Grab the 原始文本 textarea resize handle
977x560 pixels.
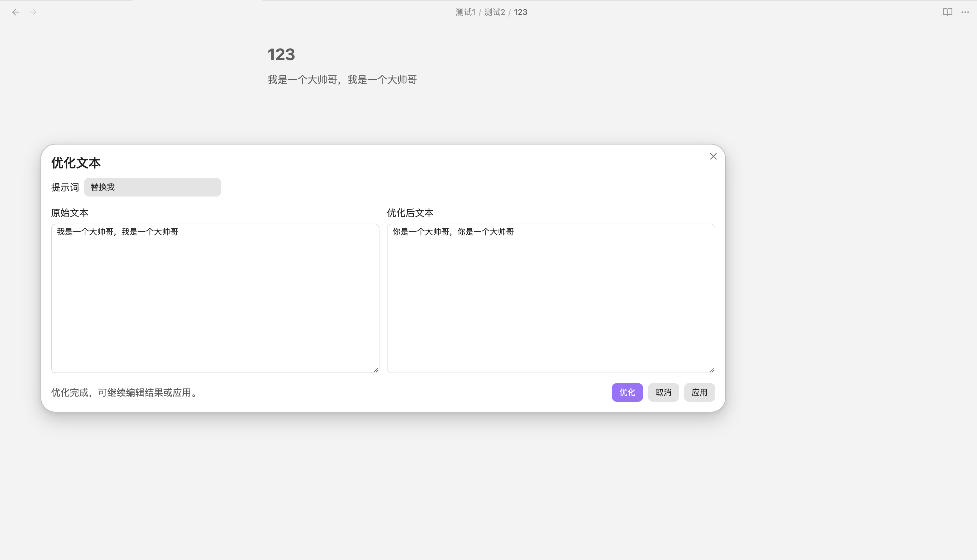[376, 370]
